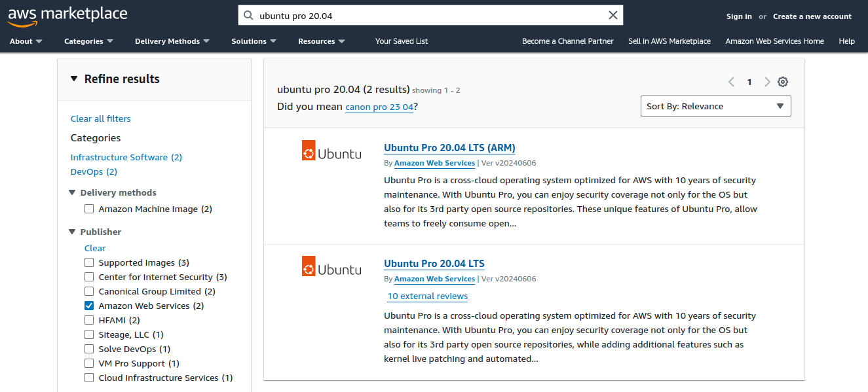
Task: Enable the Canonical Group Limited publisher filter
Action: (89, 291)
